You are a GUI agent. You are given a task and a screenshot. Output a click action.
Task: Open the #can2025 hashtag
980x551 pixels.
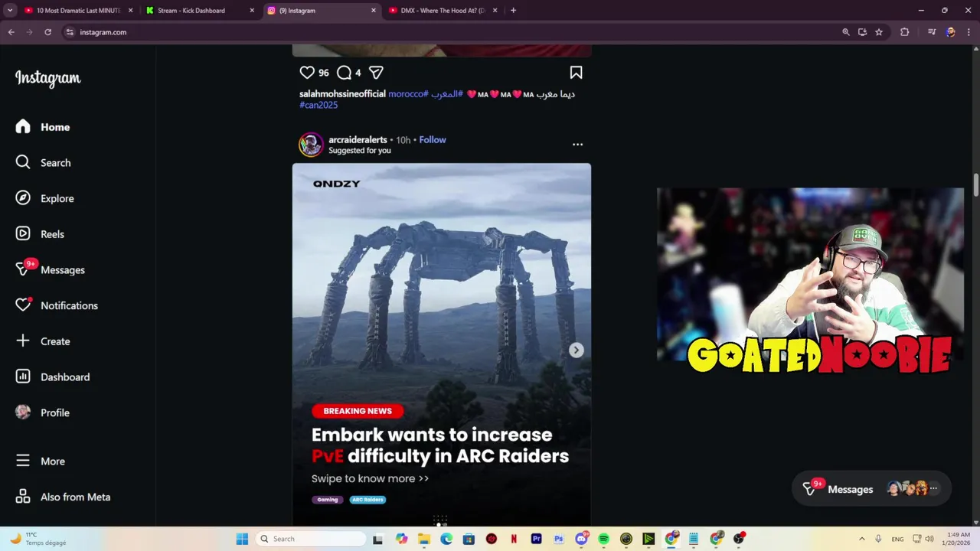[x=318, y=105]
